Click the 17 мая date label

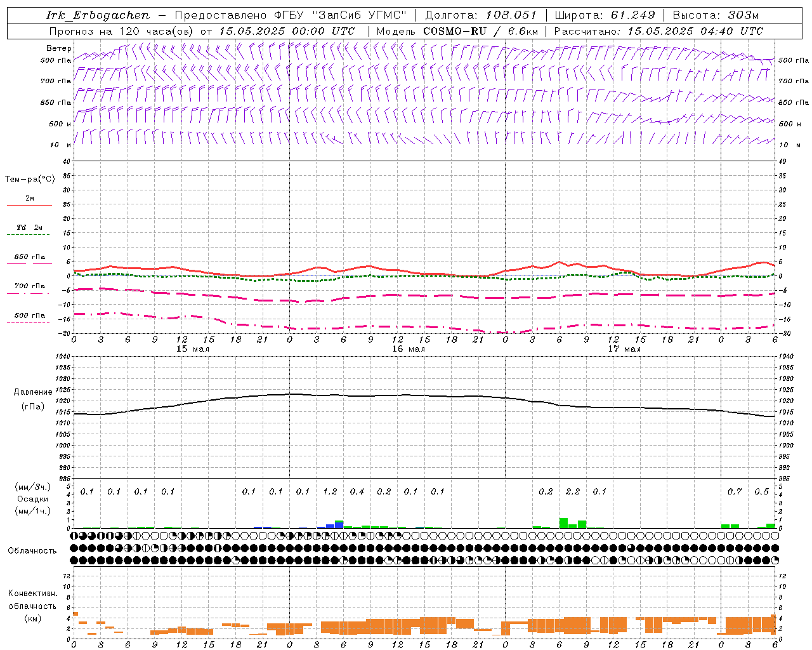(x=624, y=349)
